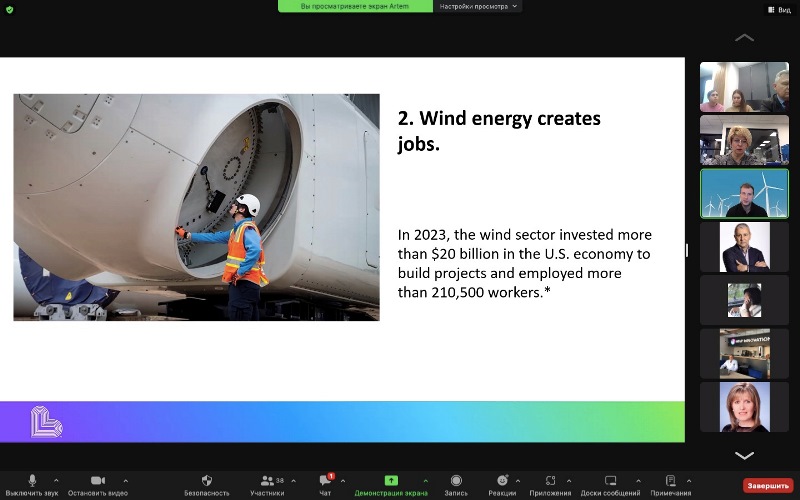Click the Демонстрация экрана share screen icon
This screenshot has width=800, height=500.
pyautogui.click(x=391, y=481)
